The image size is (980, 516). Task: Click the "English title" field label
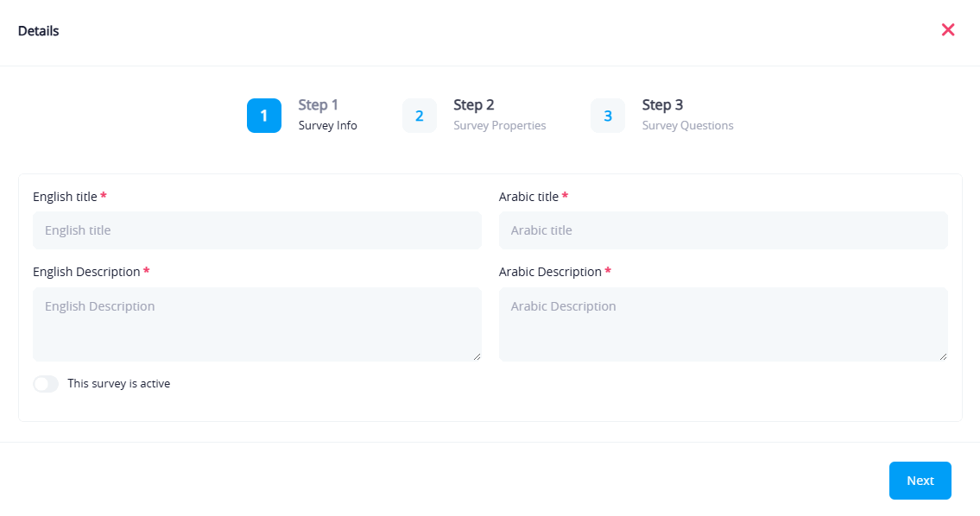(x=65, y=197)
